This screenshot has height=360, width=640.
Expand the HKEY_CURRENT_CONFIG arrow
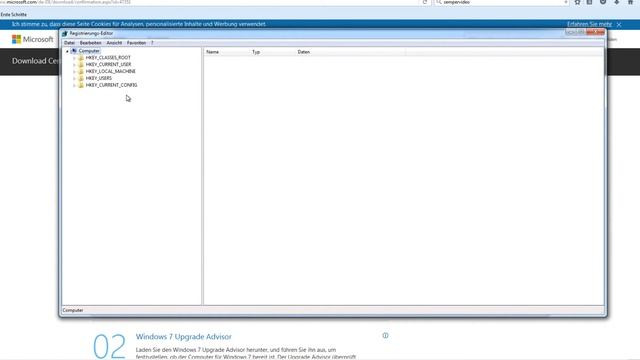pyautogui.click(x=74, y=86)
